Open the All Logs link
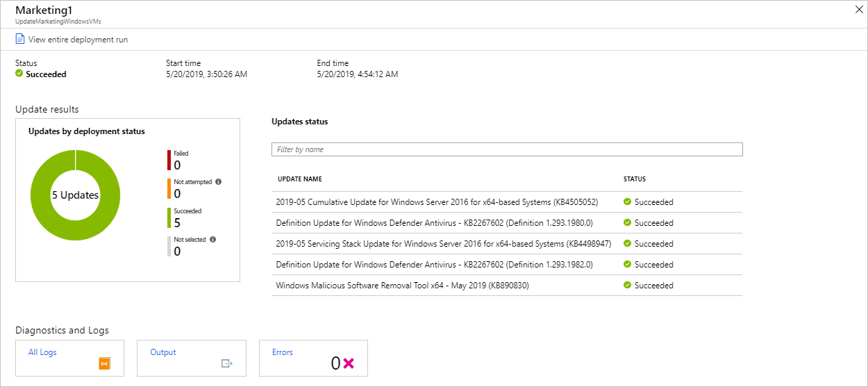Screen dimensions: 868x387 coord(42,352)
